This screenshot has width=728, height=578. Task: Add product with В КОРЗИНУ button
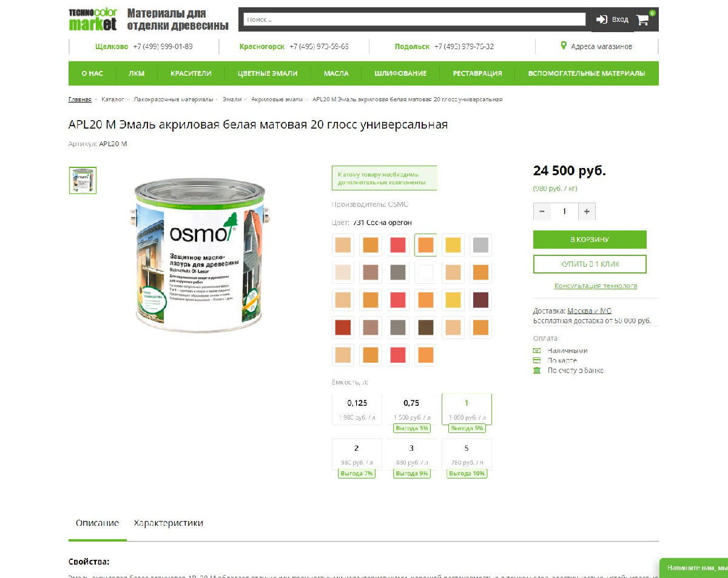coord(590,240)
